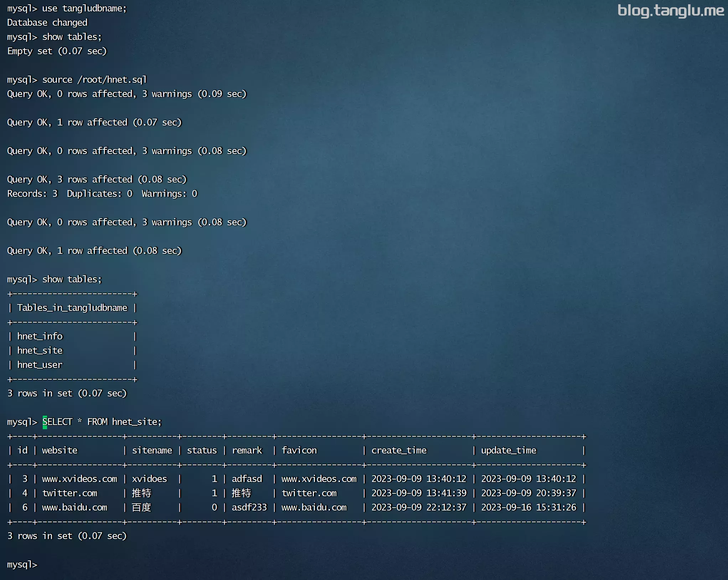Click the first 'show tables;' command
Viewport: 728px width, 580px height.
(x=72, y=37)
